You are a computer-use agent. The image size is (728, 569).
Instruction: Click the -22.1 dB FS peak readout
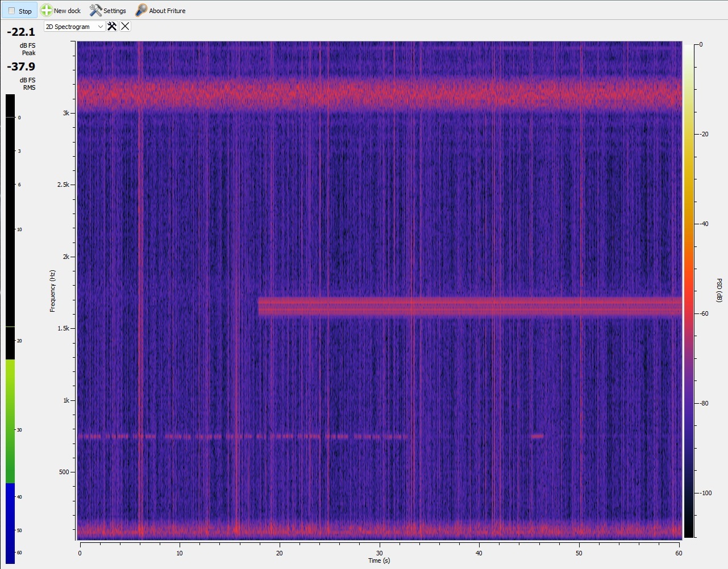[x=21, y=32]
